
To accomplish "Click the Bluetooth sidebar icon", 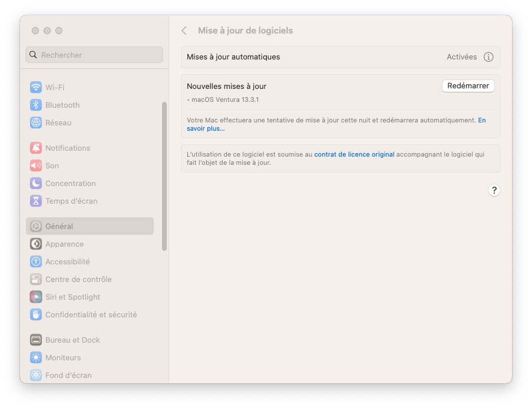I will (x=36, y=105).
